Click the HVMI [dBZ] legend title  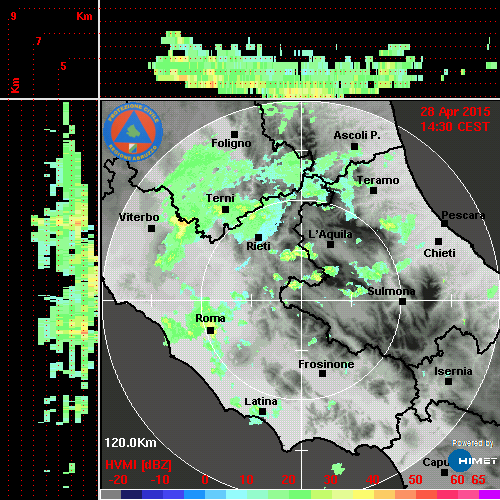(x=138, y=465)
